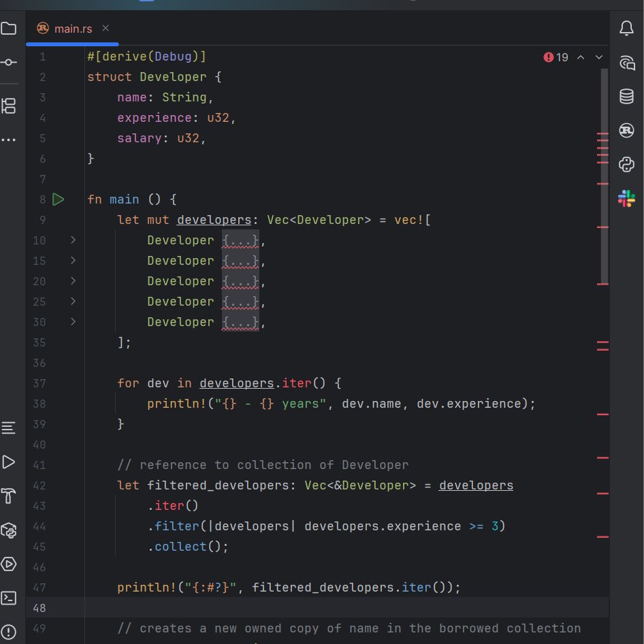
Task: Open the Python Packages tool window
Action: 9,530
